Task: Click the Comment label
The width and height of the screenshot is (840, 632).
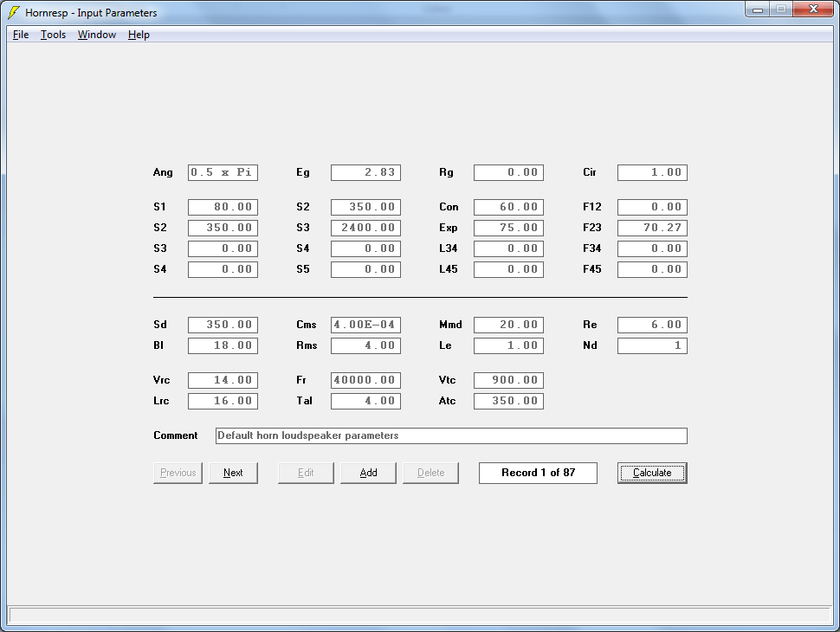Action: point(176,435)
